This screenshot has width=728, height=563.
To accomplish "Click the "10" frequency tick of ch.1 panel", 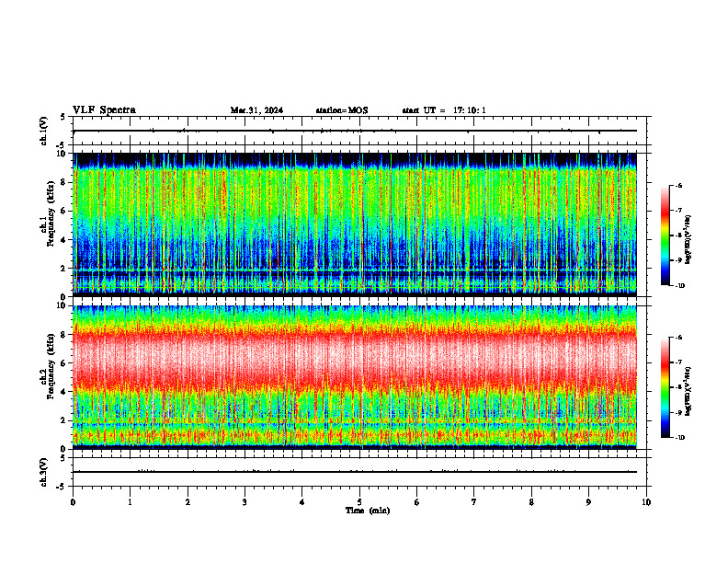I will click(x=61, y=154).
